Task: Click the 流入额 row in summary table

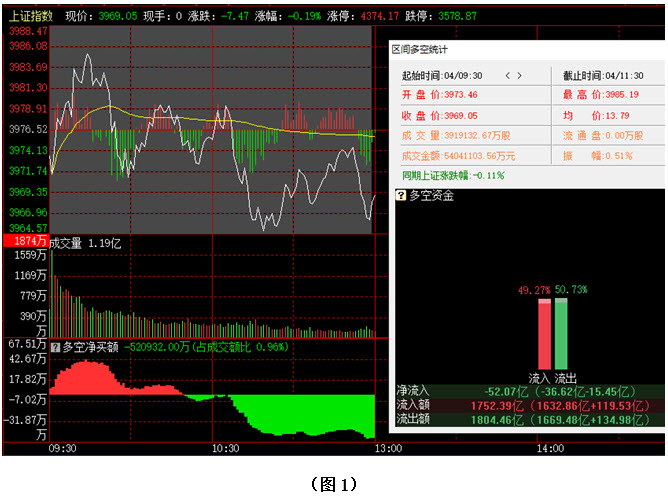Action: (x=528, y=405)
